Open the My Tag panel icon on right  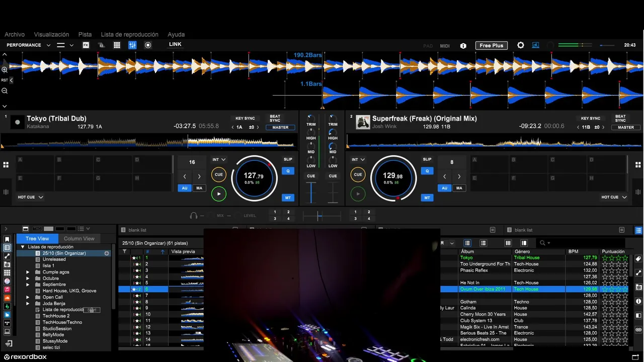coord(638,259)
